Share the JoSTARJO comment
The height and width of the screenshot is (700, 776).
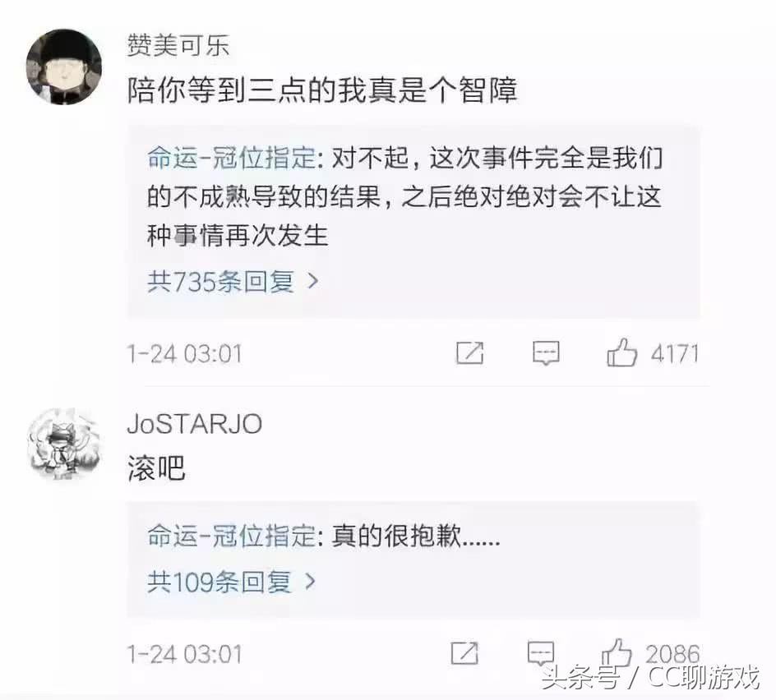click(x=464, y=653)
